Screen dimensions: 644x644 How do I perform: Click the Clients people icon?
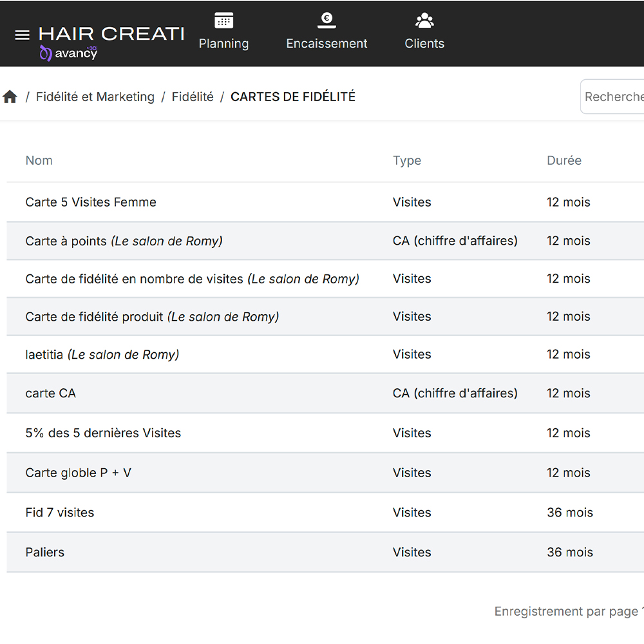[x=424, y=21]
